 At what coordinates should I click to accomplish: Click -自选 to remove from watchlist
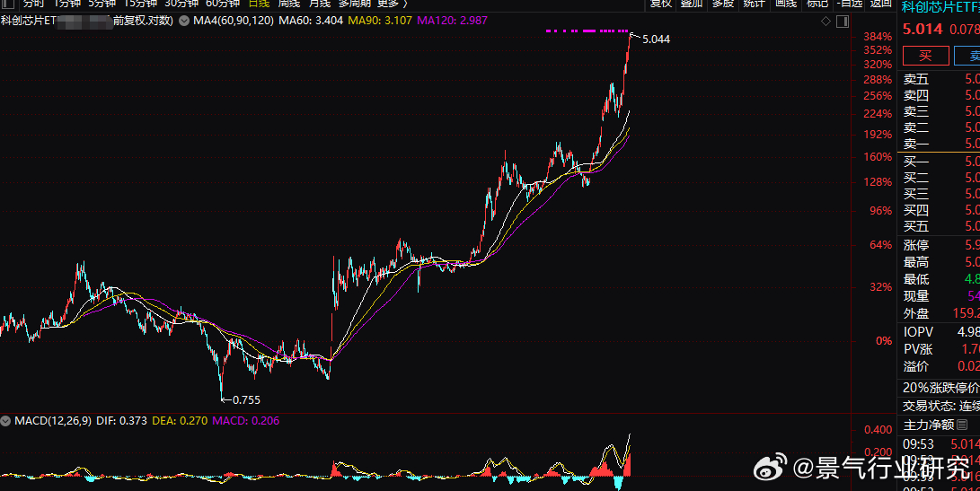tap(850, 3)
